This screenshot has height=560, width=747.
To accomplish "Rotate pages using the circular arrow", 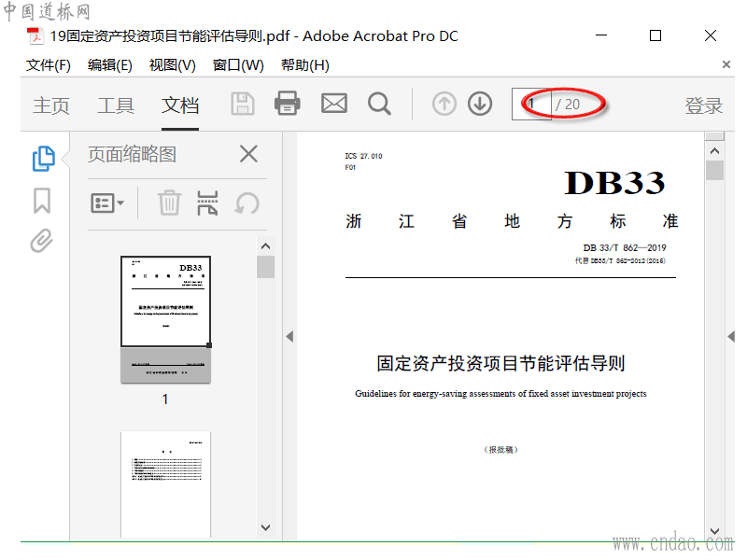I will 247,203.
